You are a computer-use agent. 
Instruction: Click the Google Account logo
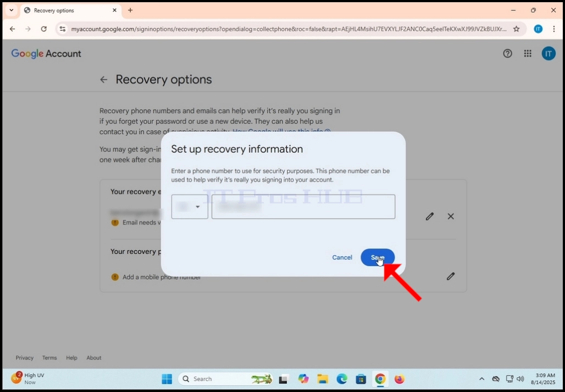click(x=46, y=54)
